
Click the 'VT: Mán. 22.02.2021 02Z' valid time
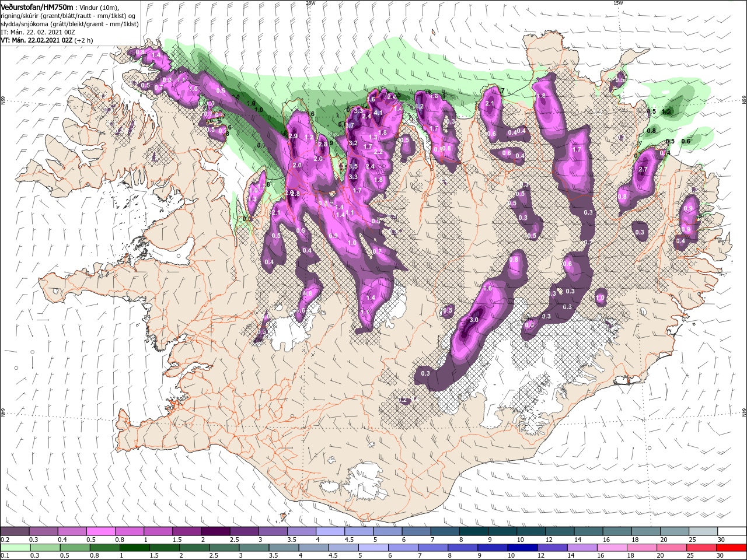(x=37, y=41)
